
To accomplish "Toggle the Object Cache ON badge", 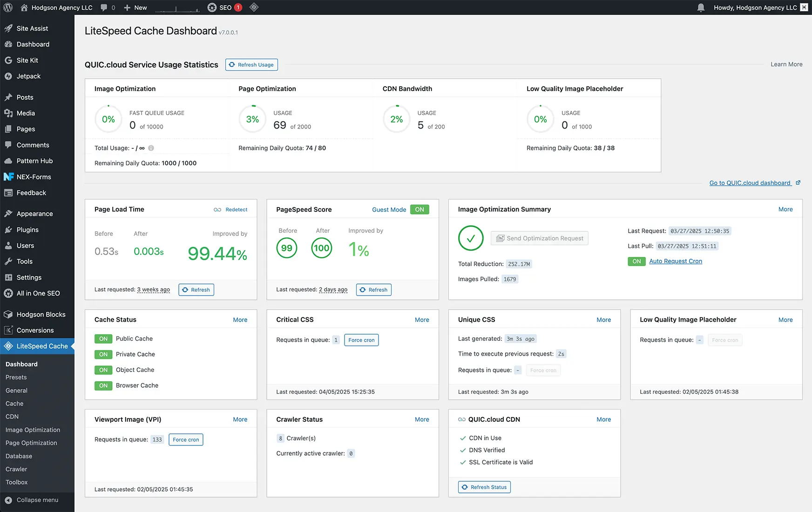I will coord(103,370).
